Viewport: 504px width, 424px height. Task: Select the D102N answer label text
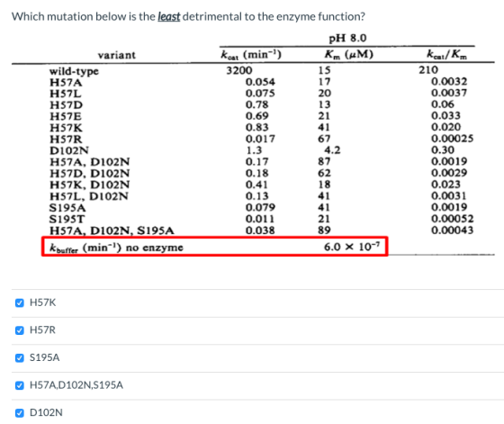click(46, 412)
